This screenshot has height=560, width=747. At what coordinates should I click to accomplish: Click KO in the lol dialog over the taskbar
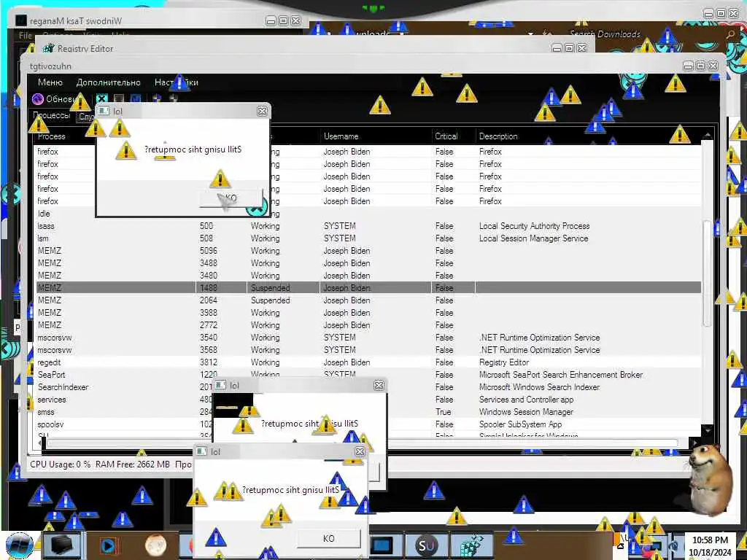tap(329, 539)
